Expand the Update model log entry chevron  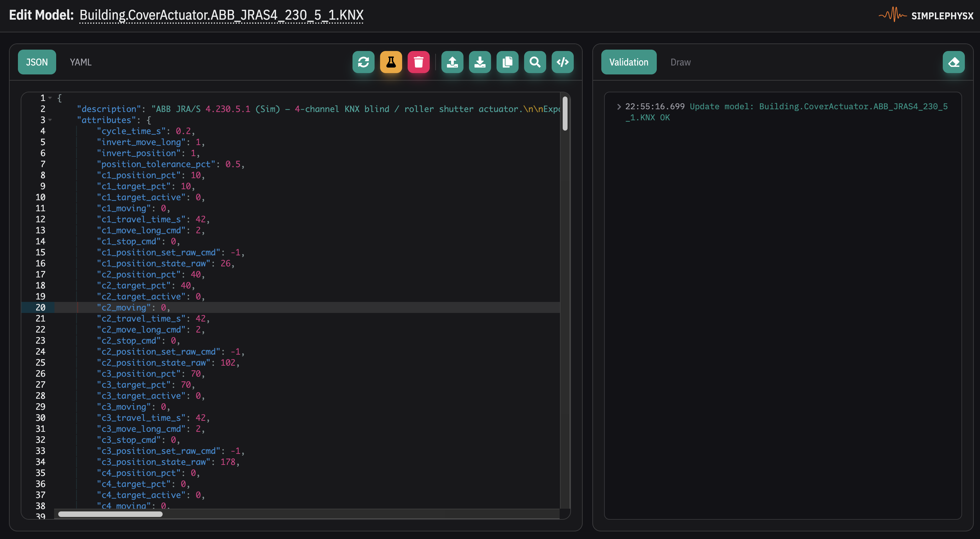(x=619, y=106)
